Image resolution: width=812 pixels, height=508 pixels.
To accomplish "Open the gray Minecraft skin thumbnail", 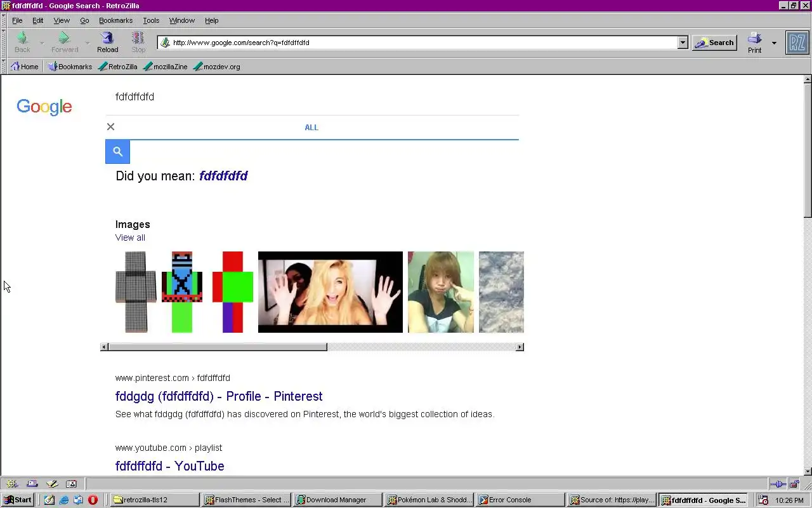I will (x=136, y=292).
